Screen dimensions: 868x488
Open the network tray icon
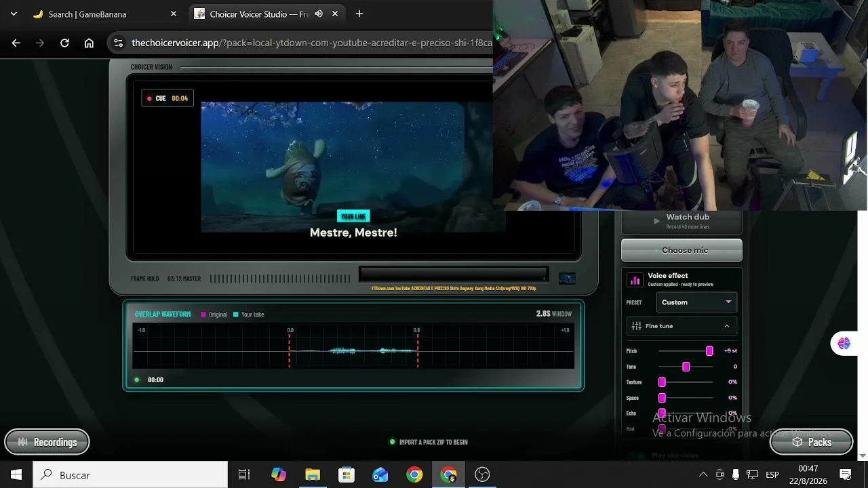[752, 474]
